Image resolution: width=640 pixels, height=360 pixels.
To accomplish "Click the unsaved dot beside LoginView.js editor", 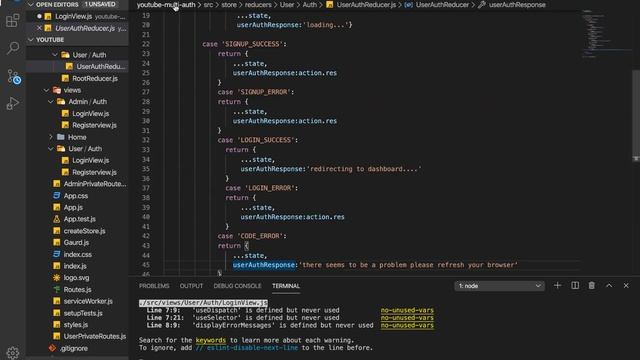I will [39, 16].
